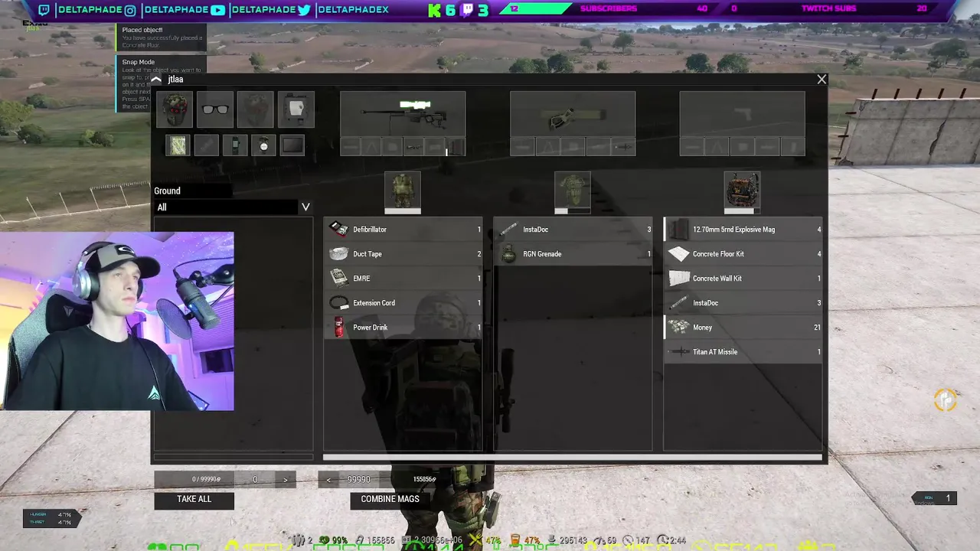Close the inventory with the X button
The height and width of the screenshot is (551, 980).
pos(822,80)
